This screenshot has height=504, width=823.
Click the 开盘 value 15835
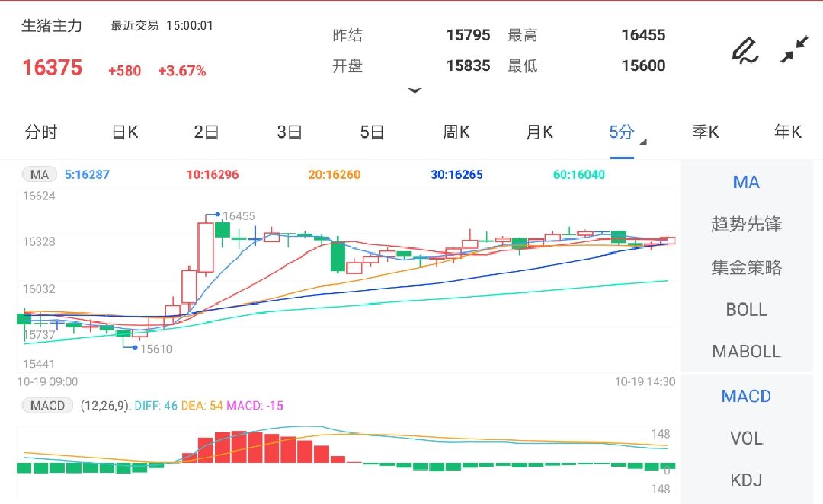(x=468, y=65)
